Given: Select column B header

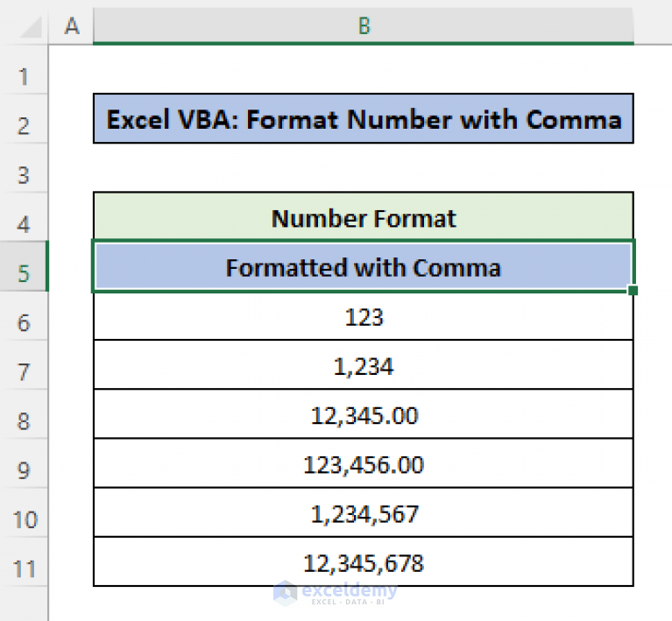Looking at the screenshot, I should tap(364, 26).
